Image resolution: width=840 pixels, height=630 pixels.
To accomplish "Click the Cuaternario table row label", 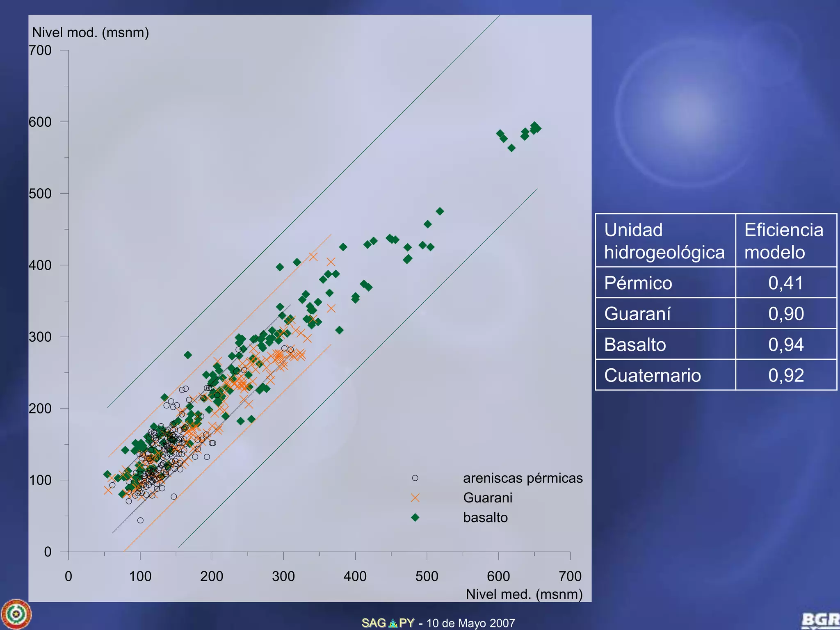I will click(653, 375).
